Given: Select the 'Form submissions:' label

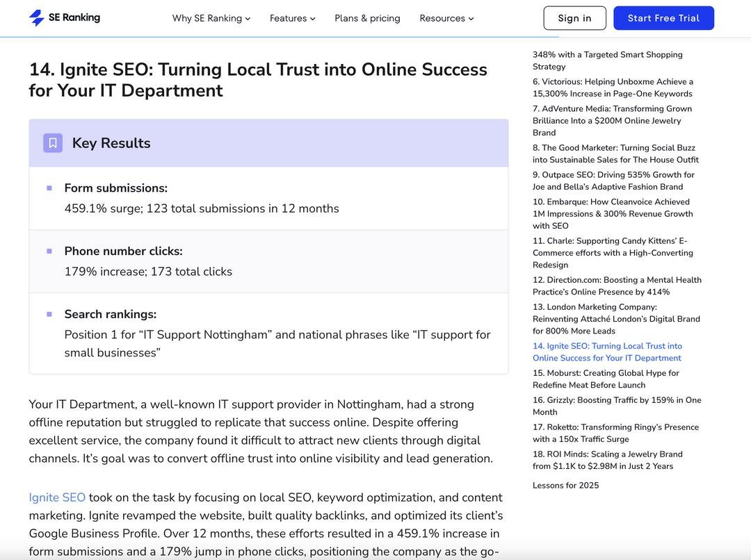Looking at the screenshot, I should [116, 188].
